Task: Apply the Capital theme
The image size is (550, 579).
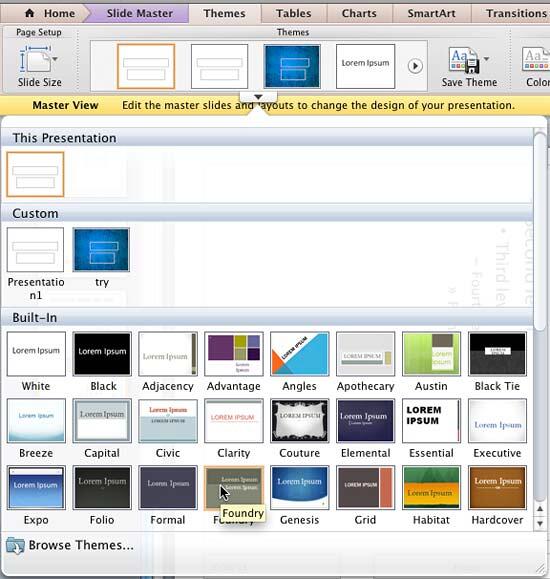Action: [102, 421]
